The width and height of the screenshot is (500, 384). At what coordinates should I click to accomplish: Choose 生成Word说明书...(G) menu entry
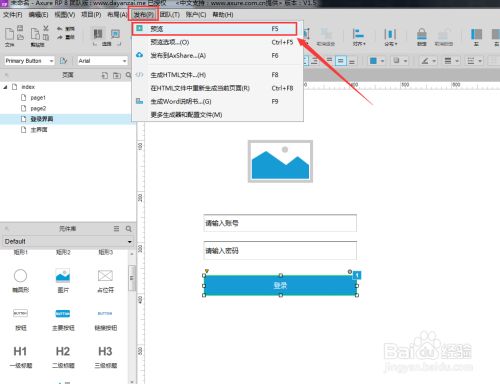click(x=218, y=101)
